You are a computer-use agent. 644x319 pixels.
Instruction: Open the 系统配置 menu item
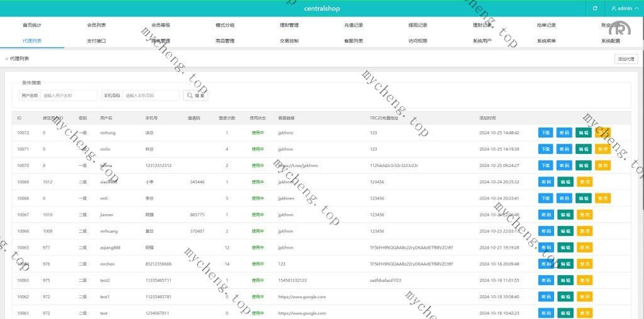point(610,41)
